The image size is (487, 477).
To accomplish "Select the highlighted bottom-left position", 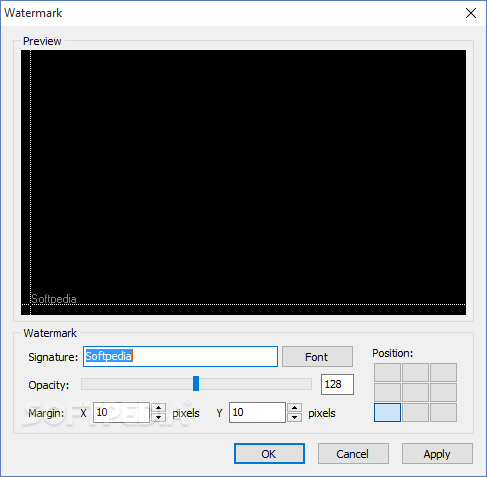I will pyautogui.click(x=387, y=413).
